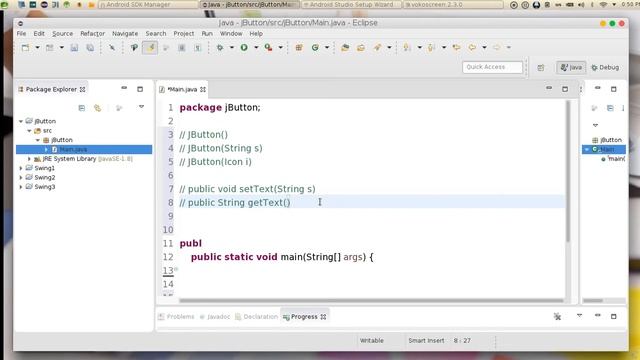Select the Main.java editor tab

182,89
